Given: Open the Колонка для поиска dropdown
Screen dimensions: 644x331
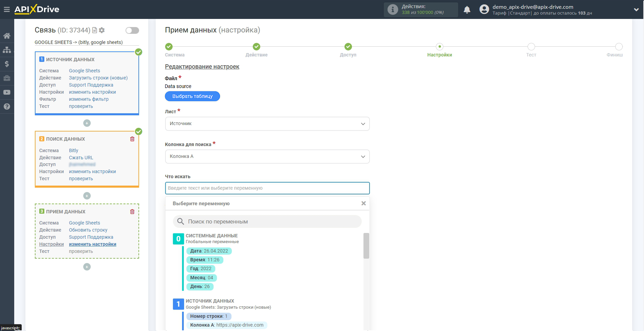Looking at the screenshot, I should coord(267,157).
